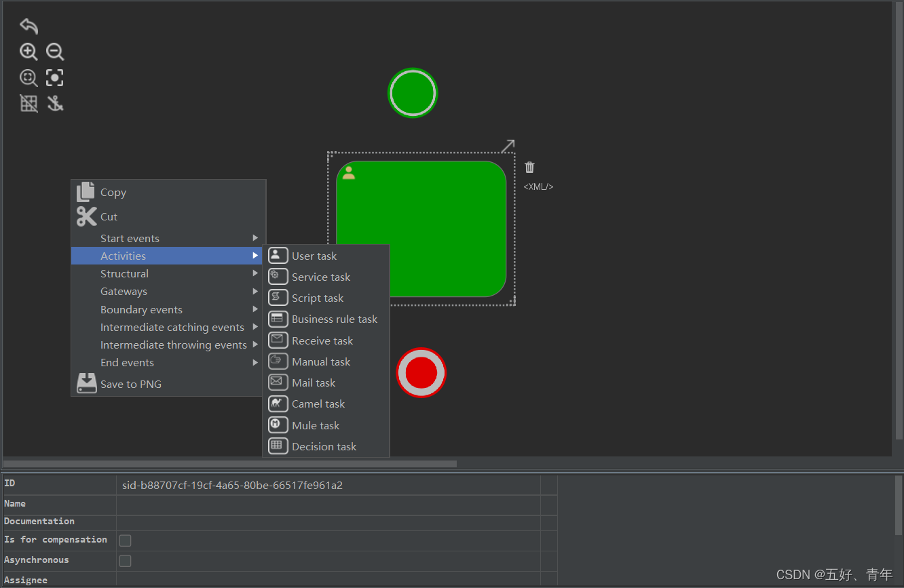Add a Receive task
The image size is (904, 588).
point(326,340)
